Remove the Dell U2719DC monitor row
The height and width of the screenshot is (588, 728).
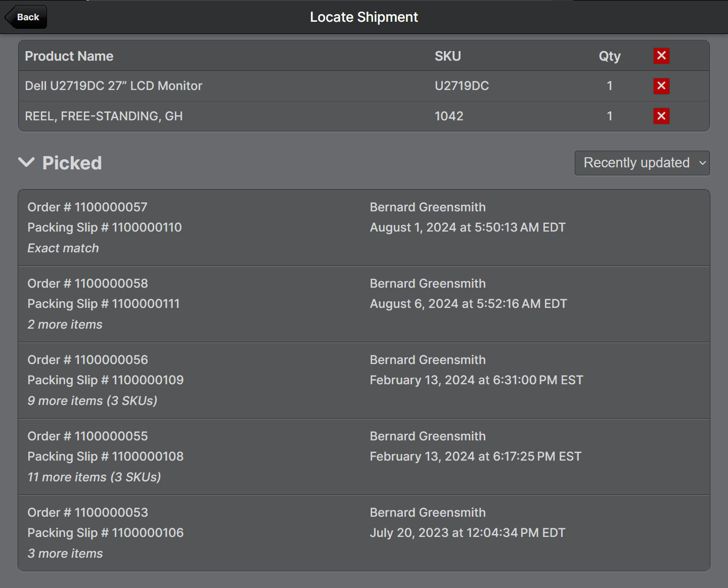tap(661, 86)
